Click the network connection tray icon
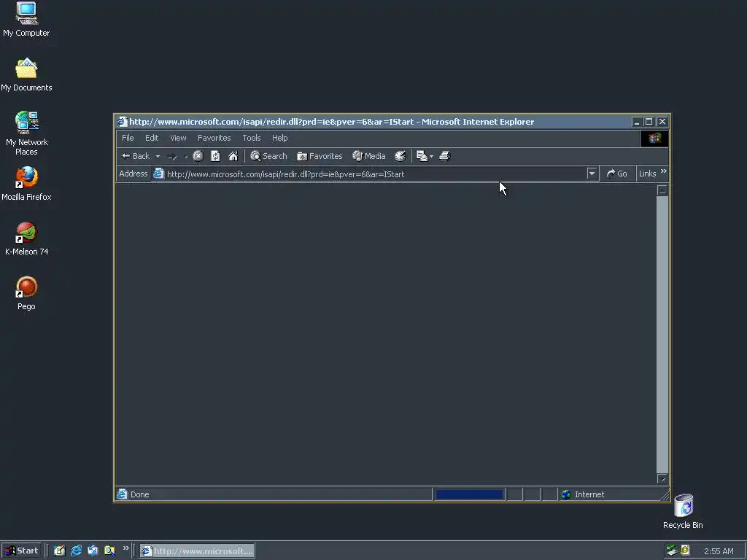Viewport: 747px width, 560px height. pos(672,551)
